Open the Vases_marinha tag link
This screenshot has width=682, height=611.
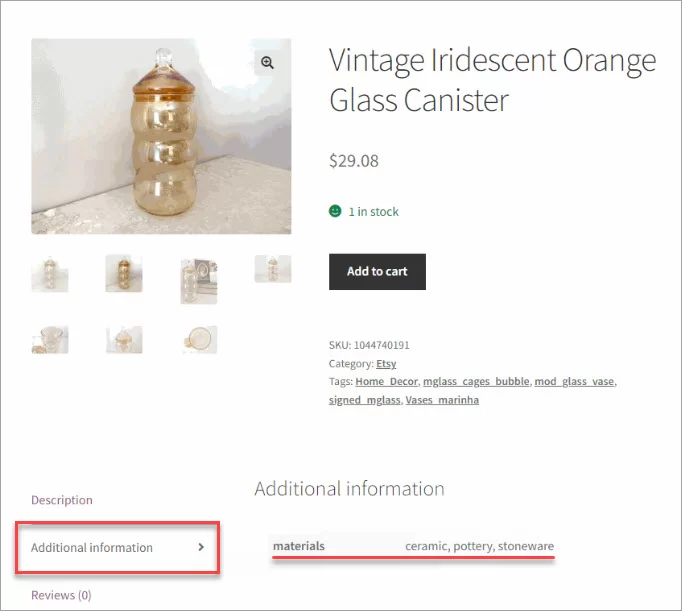(x=442, y=400)
